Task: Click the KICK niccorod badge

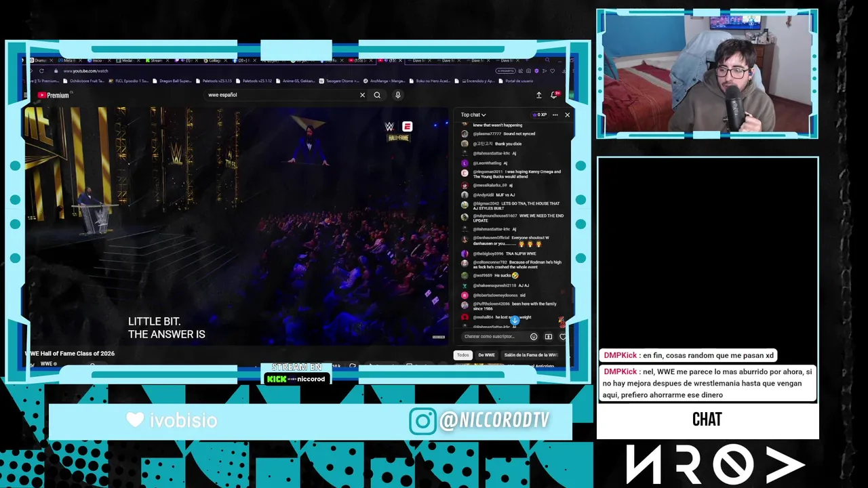Action: [296, 379]
